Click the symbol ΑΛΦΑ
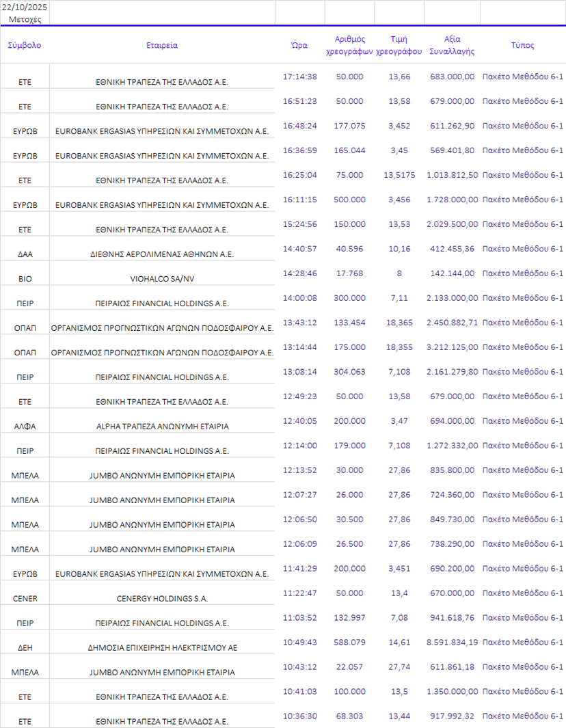566x728 pixels. tap(25, 427)
